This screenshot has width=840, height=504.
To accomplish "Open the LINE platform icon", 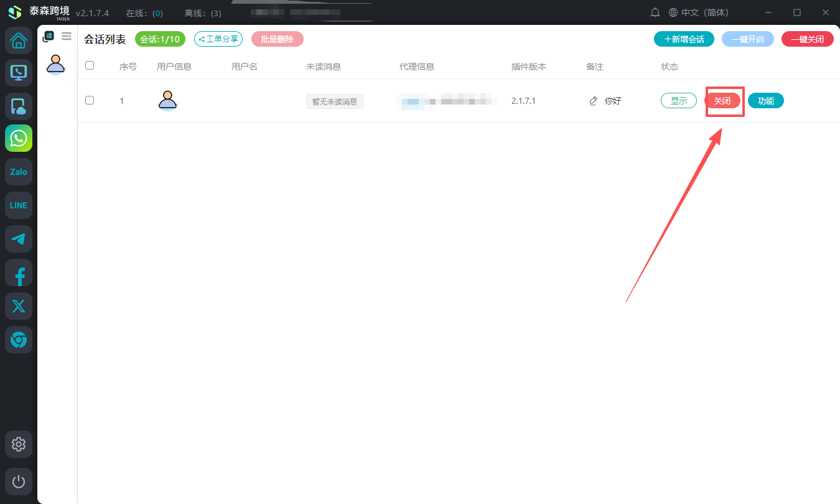I will [19, 205].
